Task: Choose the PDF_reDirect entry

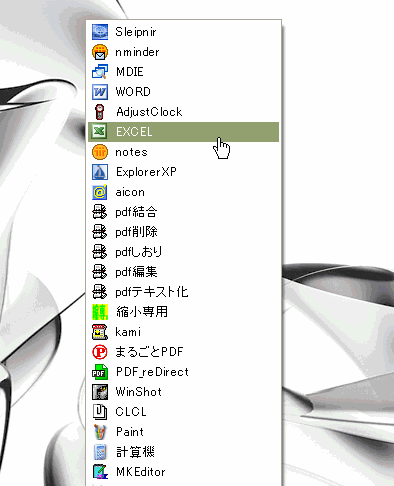Action: click(183, 372)
